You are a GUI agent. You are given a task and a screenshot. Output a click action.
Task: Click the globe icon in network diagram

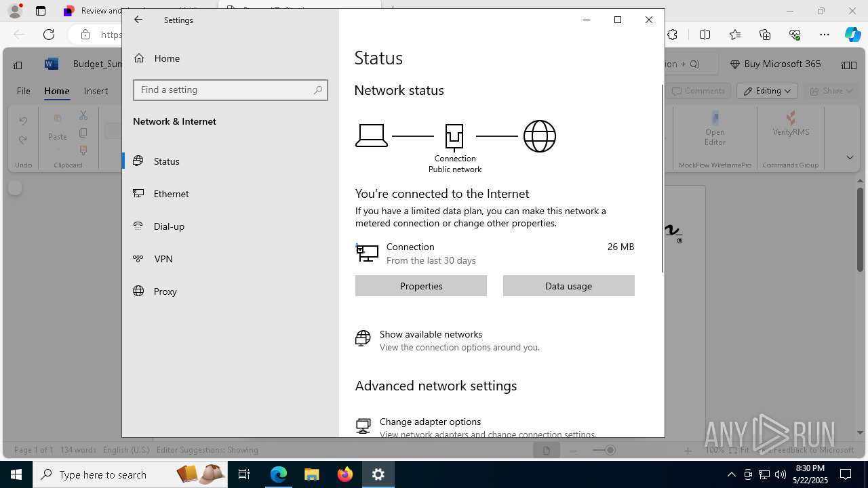point(540,136)
